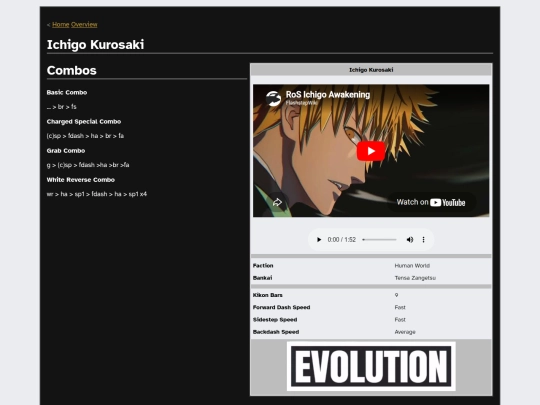Mute the audio player volume

pos(409,240)
